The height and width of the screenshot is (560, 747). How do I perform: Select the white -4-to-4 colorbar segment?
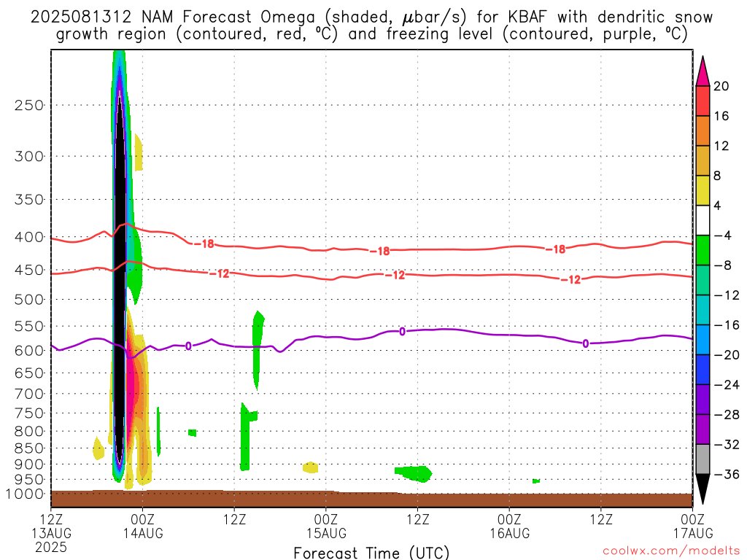(703, 220)
